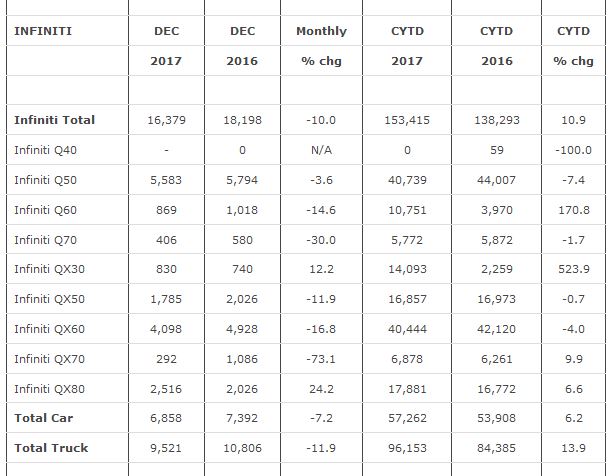This screenshot has width=613, height=476.
Task: Click Infiniti Q60 CYTD change 170.8
Action: coord(573,210)
